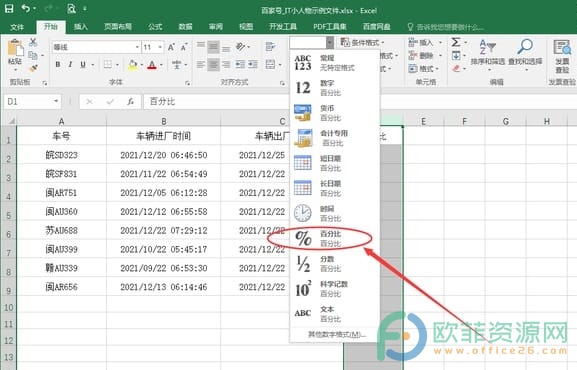Merge and center selected cells
Image resolution: width=577 pixels, height=370 pixels.
click(270, 64)
